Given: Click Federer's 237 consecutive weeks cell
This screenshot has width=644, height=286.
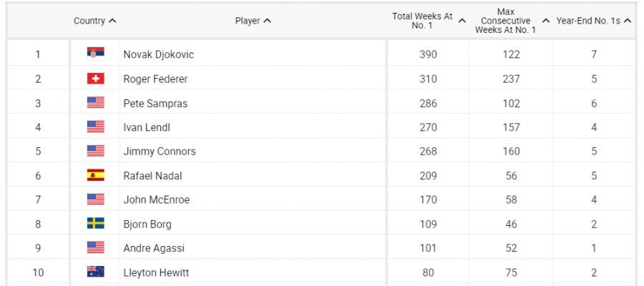Looking at the screenshot, I should click(511, 79).
